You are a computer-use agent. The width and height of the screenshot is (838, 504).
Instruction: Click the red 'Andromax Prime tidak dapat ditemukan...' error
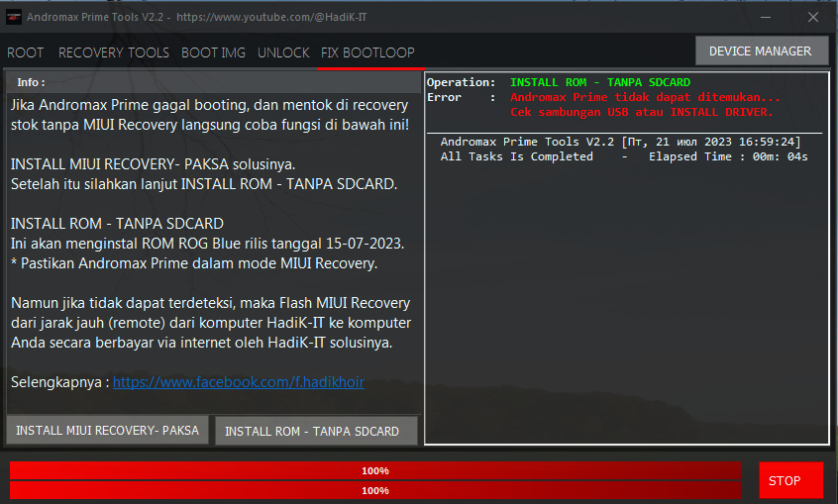tap(645, 97)
